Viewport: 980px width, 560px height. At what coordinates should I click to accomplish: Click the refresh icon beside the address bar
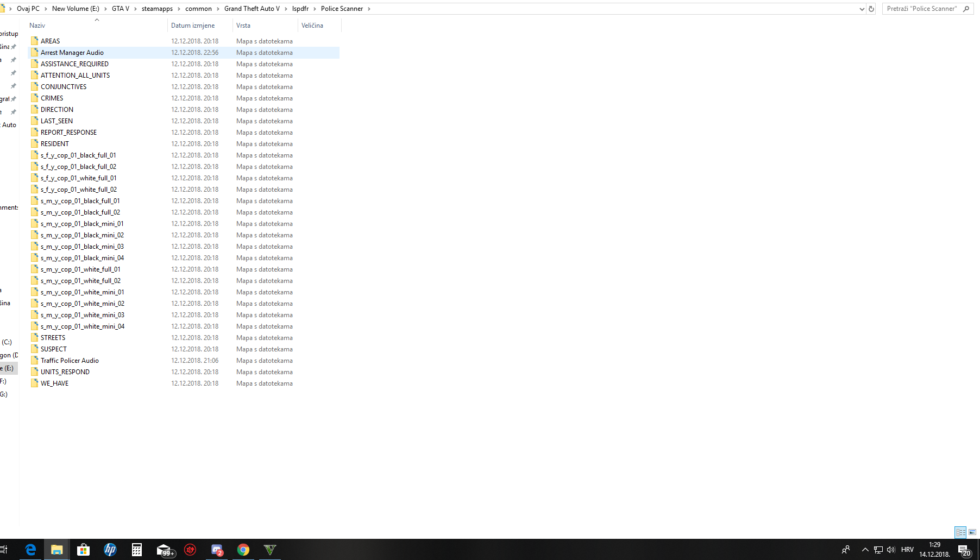point(871,9)
